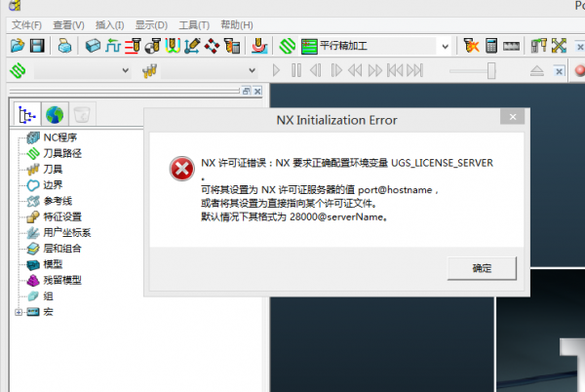Open 插入(I) menu

tap(109, 25)
